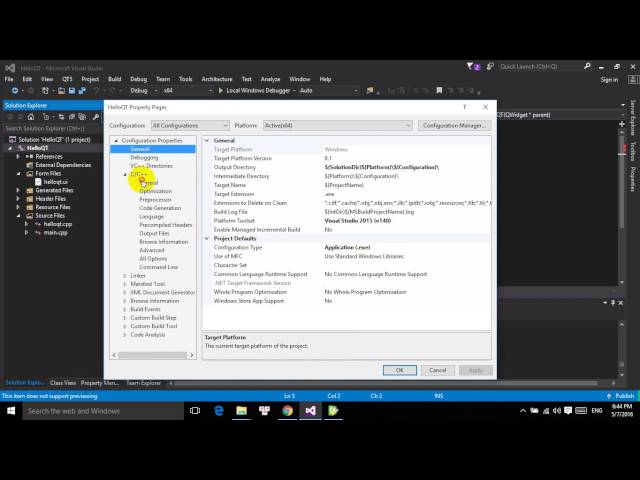Viewport: 640px width, 480px height.
Task: Click Sign in link
Action: 609,80
